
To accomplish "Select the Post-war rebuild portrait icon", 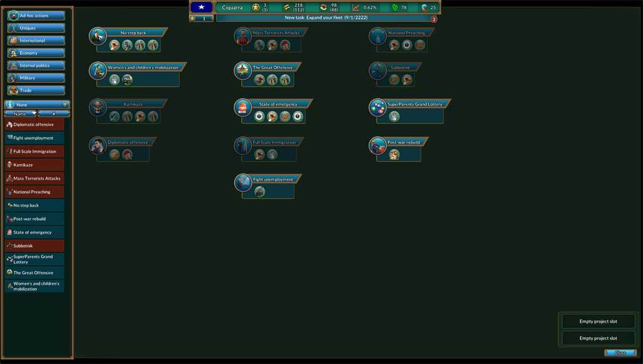I will [x=377, y=146].
